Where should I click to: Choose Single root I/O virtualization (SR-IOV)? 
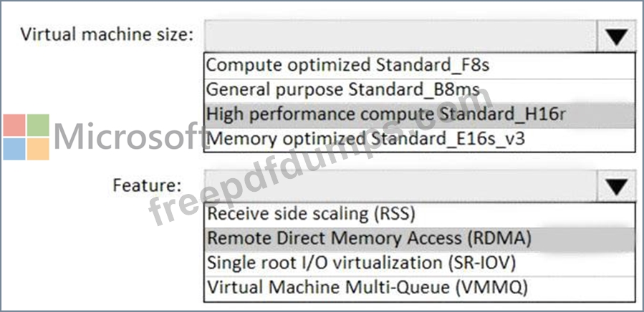(419, 263)
